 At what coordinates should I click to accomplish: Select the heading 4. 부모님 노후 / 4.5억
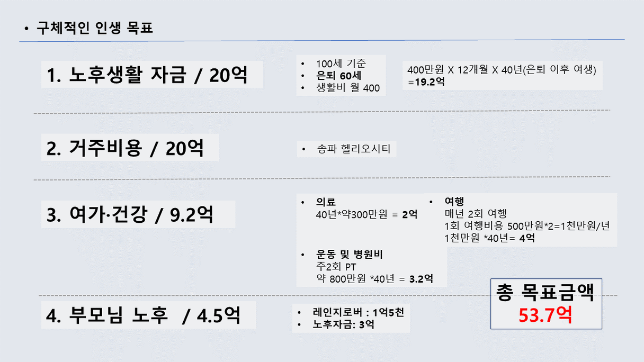(143, 315)
